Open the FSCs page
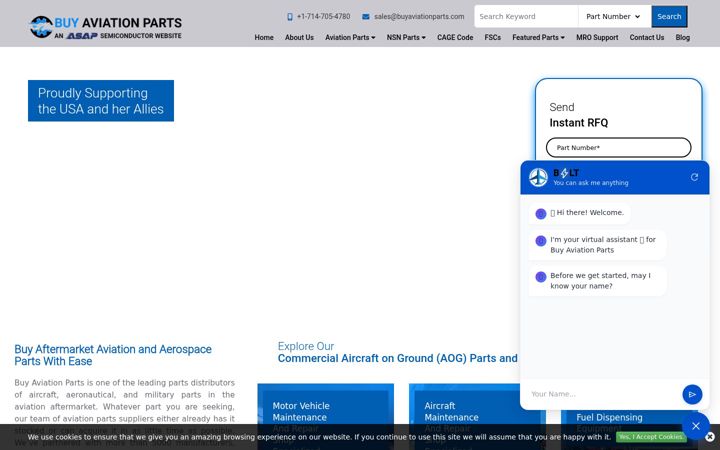 coord(493,38)
